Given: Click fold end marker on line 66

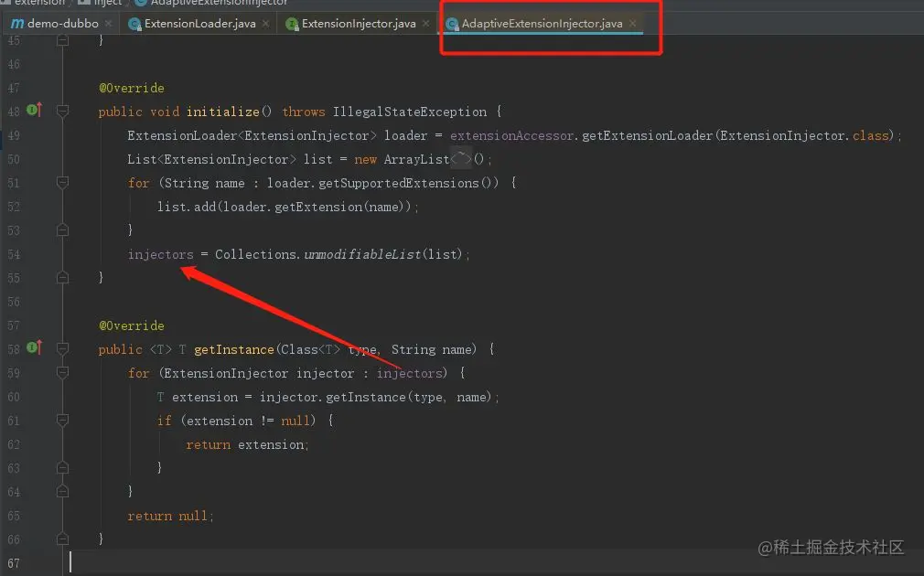Looking at the screenshot, I should 62,539.
